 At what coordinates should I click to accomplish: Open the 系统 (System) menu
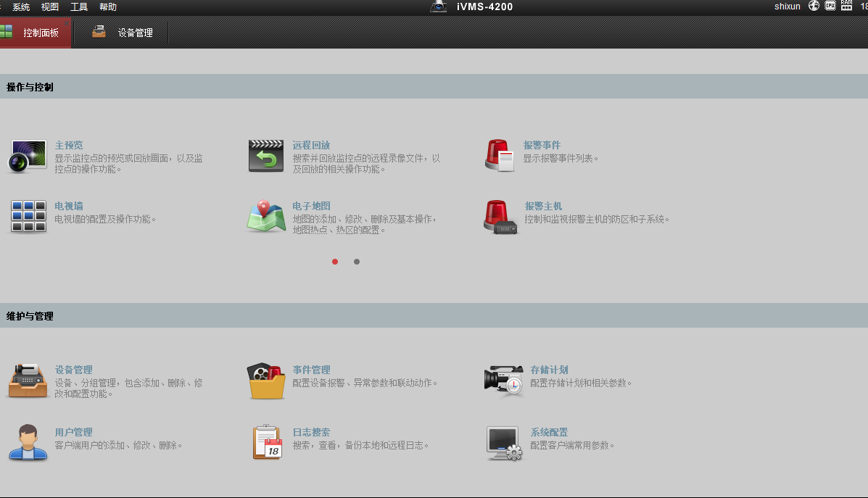click(x=21, y=7)
